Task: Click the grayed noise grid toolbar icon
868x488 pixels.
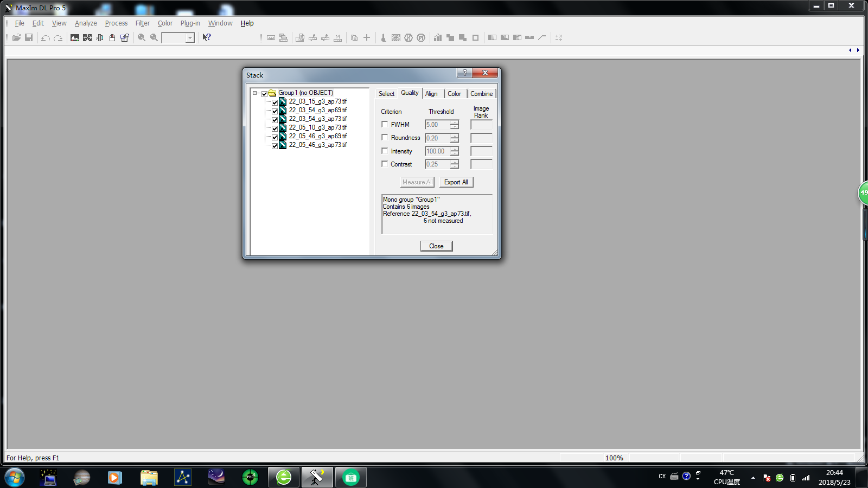Action: [396, 37]
